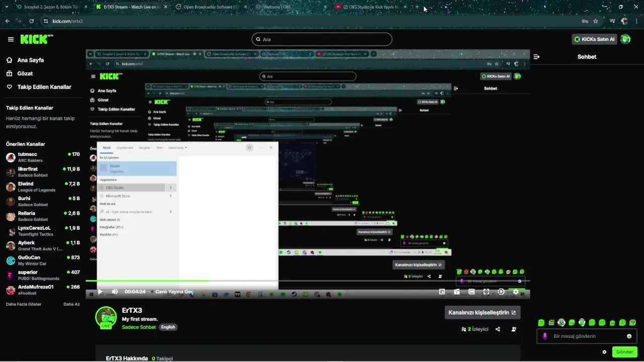Focus the Ara search field
The height and width of the screenshot is (362, 644).
click(322, 39)
